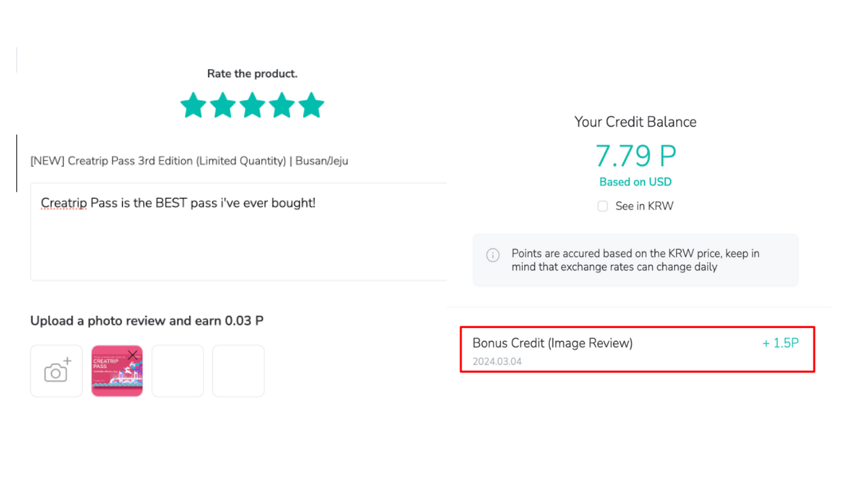Viewport: 868px width, 488px height.
Task: Click the info icon in points notice
Action: (493, 256)
